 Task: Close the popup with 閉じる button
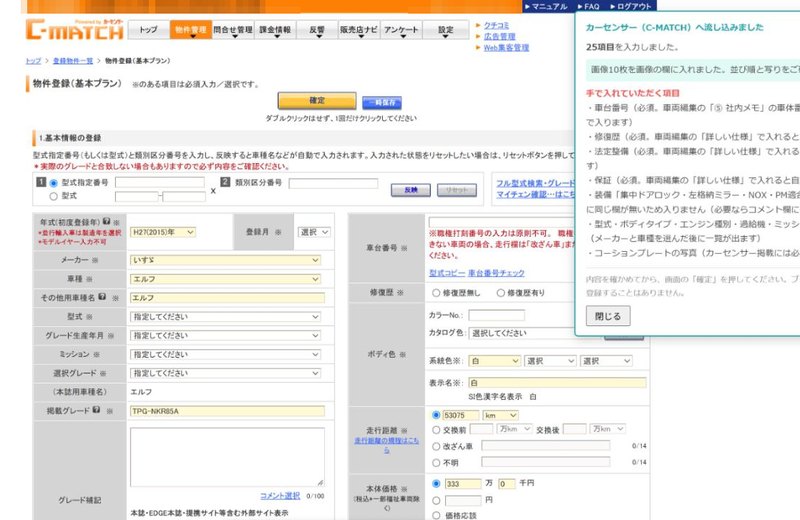click(x=608, y=316)
